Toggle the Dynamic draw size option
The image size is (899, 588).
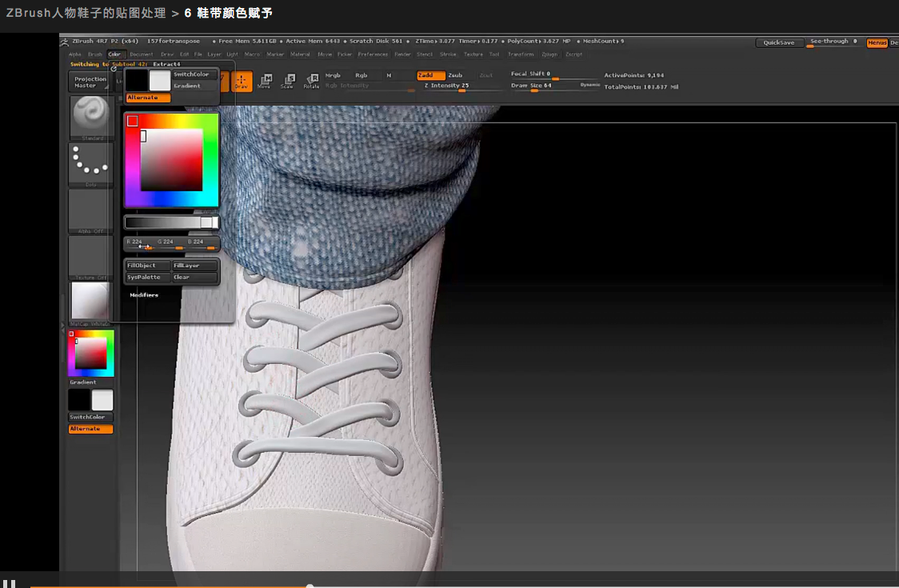click(x=589, y=85)
